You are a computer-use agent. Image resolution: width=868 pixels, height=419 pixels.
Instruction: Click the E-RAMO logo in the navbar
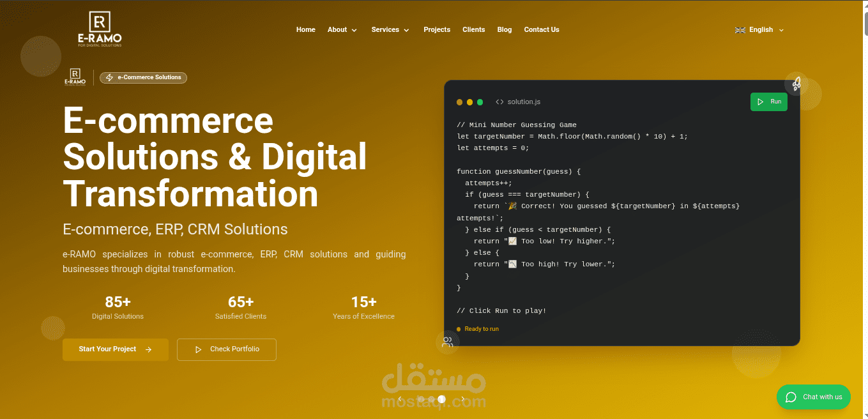click(x=99, y=28)
